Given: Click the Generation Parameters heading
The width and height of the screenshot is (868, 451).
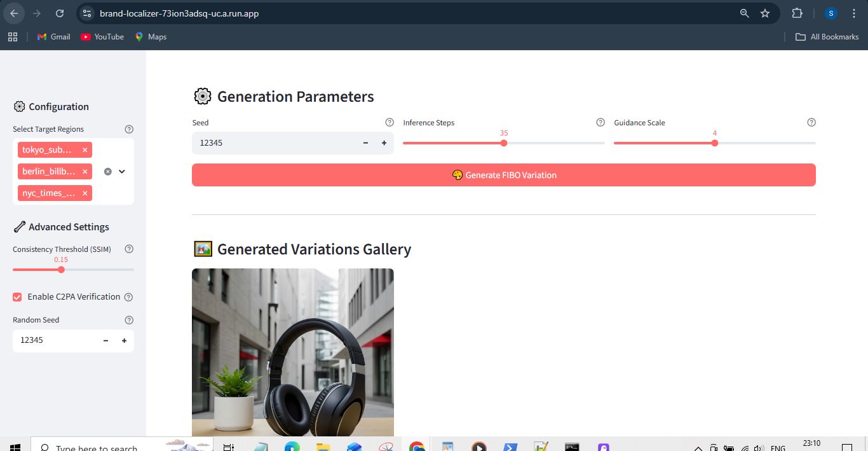Looking at the screenshot, I should 295,97.
